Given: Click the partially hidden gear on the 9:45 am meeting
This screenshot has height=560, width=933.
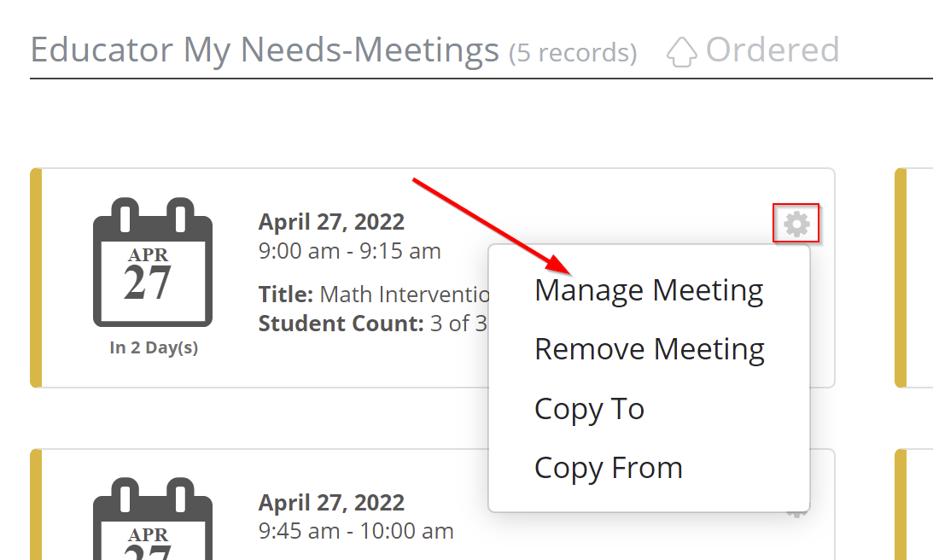Looking at the screenshot, I should pos(796,514).
